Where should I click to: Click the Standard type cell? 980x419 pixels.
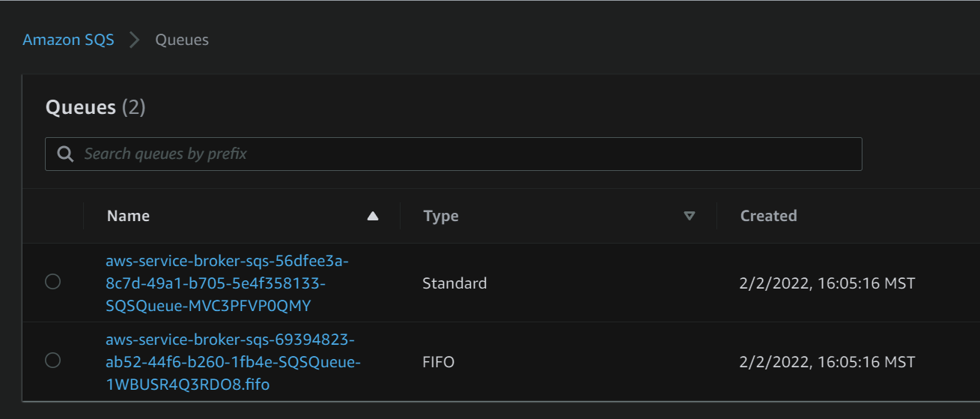click(454, 283)
